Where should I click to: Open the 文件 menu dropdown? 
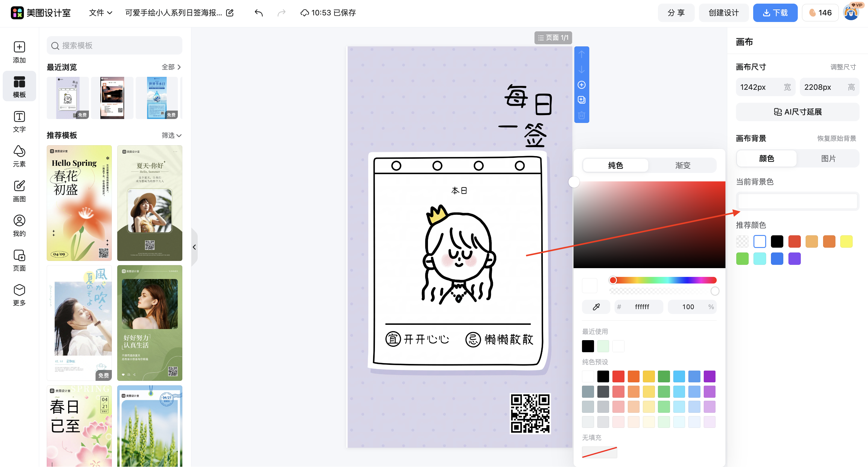[100, 13]
